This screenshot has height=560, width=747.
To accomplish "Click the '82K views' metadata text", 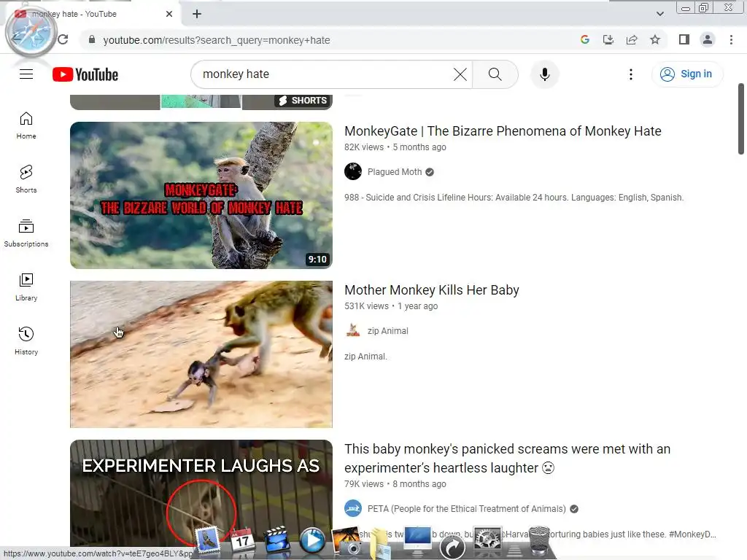I will pos(364,147).
